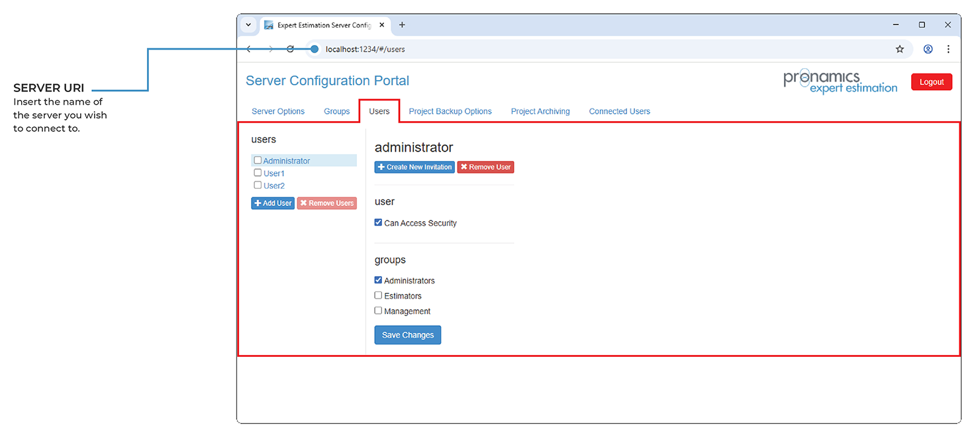
Task: Select User2 in the users list
Action: [x=274, y=186]
